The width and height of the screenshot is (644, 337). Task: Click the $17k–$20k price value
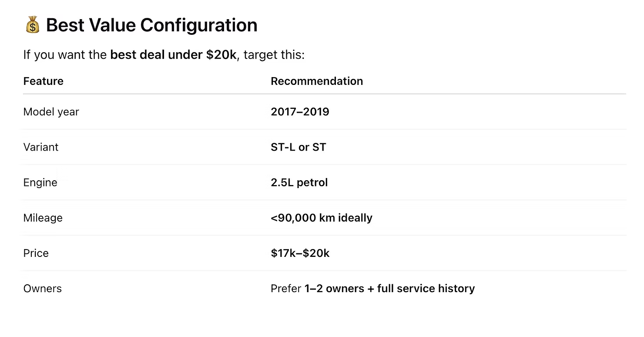coord(300,253)
